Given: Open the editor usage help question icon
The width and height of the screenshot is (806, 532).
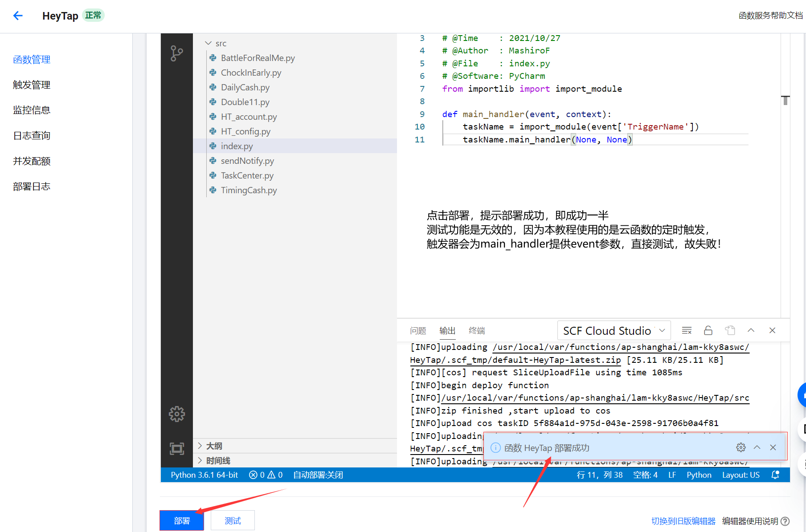Looking at the screenshot, I should (786, 521).
